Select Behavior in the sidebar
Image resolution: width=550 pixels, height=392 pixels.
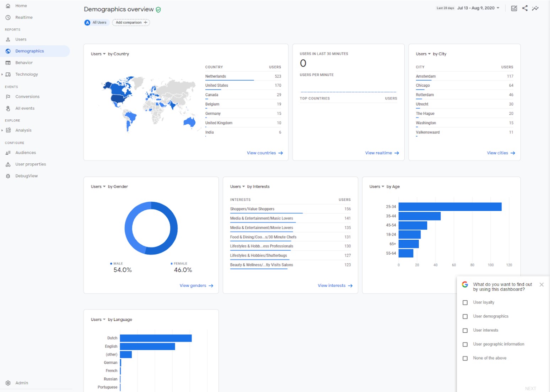click(x=24, y=62)
